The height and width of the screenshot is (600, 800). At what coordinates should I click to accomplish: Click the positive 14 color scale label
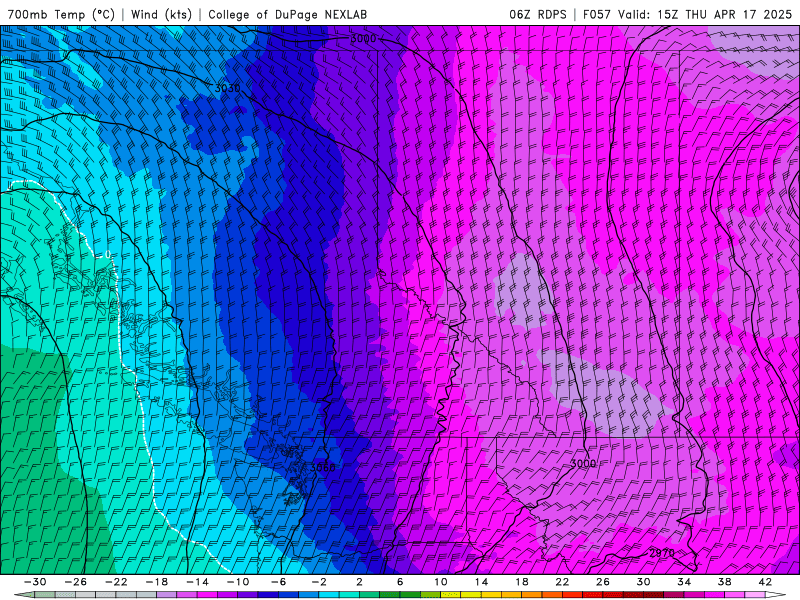[x=481, y=582]
